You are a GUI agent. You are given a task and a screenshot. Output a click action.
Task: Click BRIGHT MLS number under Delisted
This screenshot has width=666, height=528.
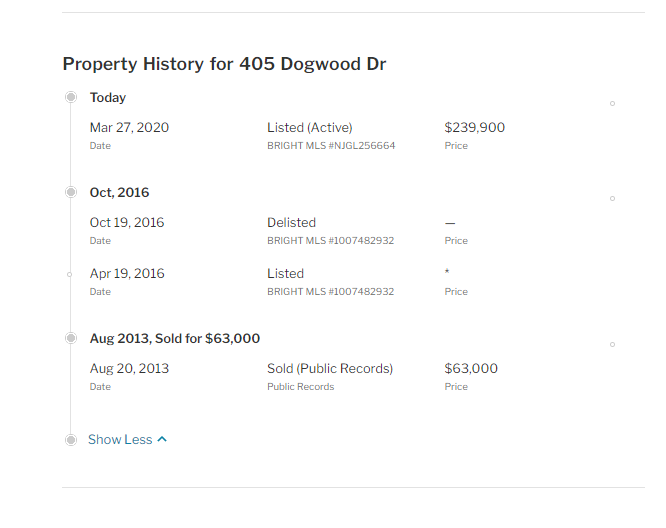[x=330, y=241]
